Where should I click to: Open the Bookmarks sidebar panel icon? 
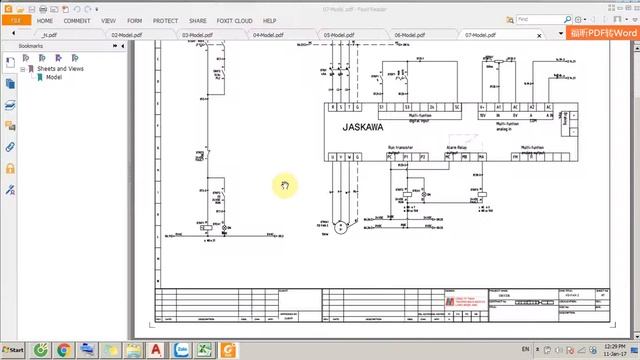(10, 62)
